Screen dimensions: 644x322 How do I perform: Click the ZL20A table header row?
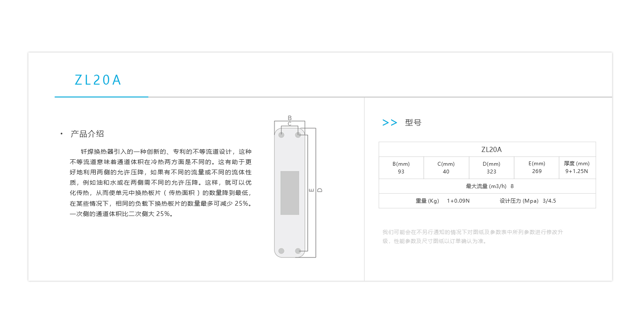click(487, 149)
